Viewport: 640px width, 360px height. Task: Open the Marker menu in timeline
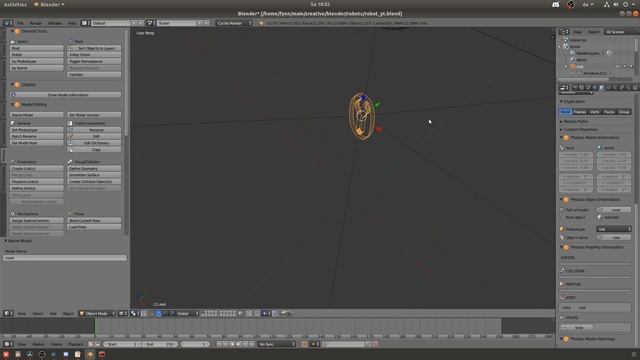tap(38, 344)
